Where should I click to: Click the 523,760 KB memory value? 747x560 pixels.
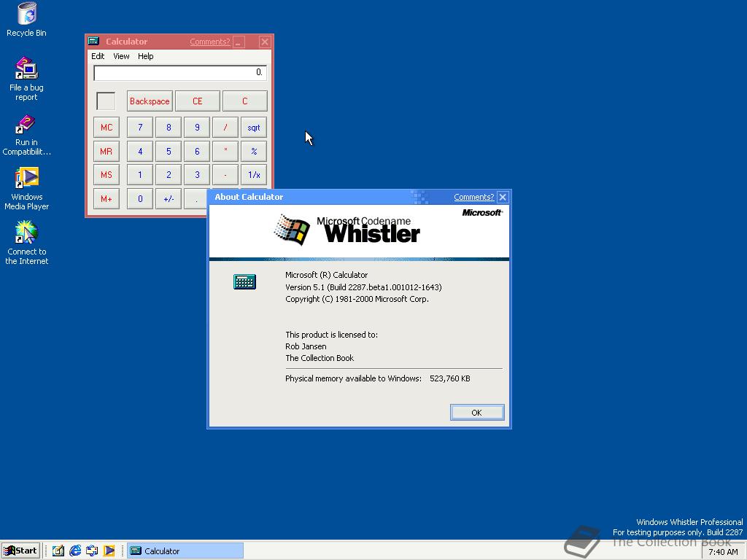(x=449, y=378)
